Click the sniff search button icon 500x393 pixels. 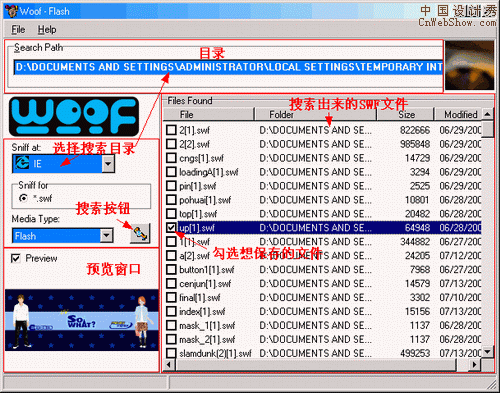[x=140, y=233]
